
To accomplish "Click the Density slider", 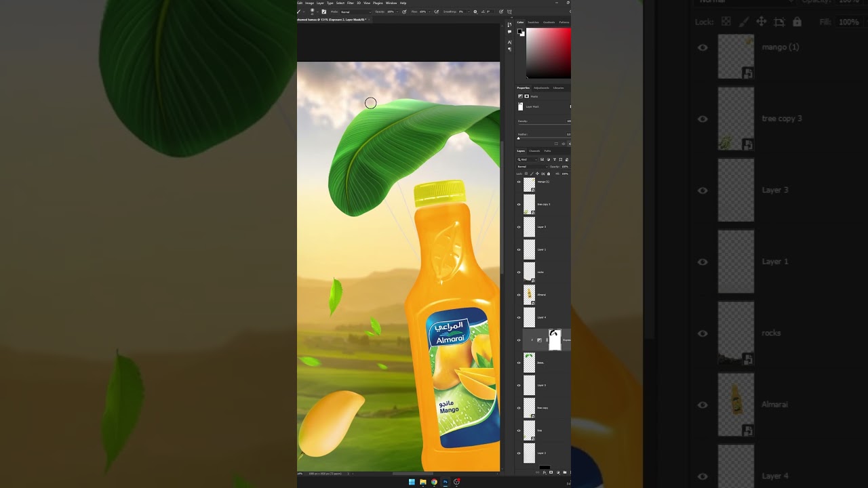I will pyautogui.click(x=545, y=125).
